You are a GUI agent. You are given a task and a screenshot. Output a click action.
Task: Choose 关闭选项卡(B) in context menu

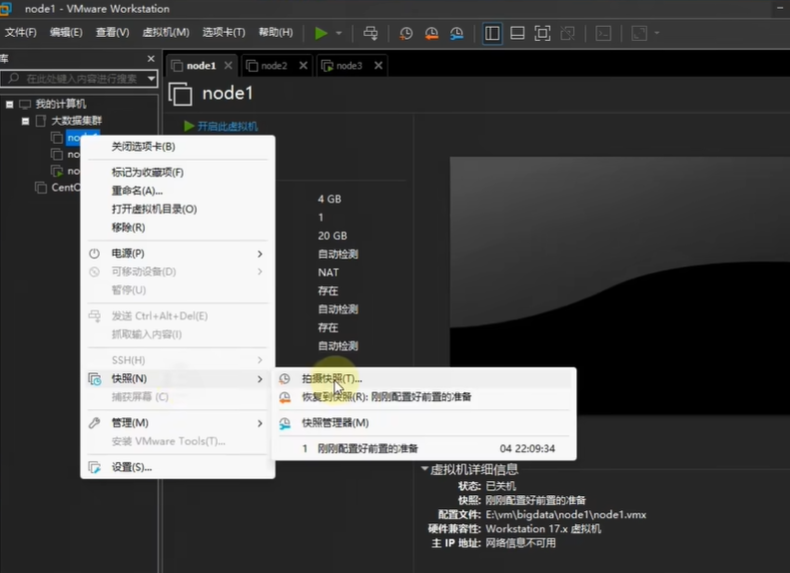point(178,147)
